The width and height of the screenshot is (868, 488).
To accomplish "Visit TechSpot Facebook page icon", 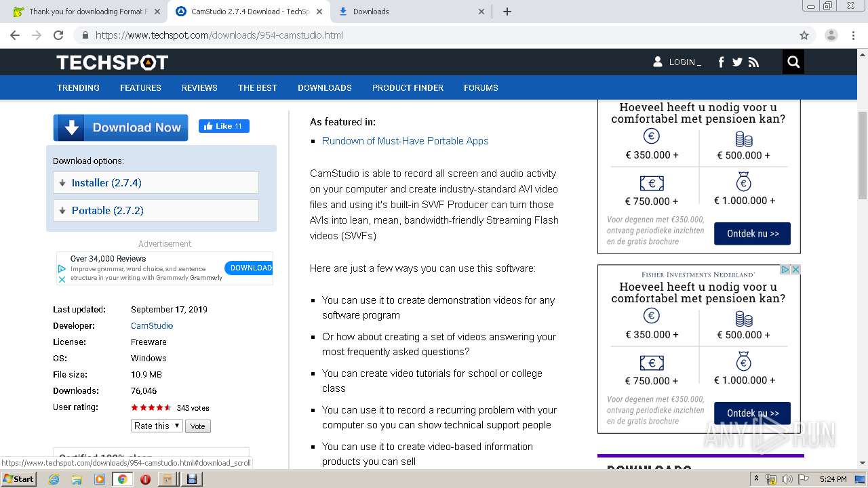I will [721, 62].
